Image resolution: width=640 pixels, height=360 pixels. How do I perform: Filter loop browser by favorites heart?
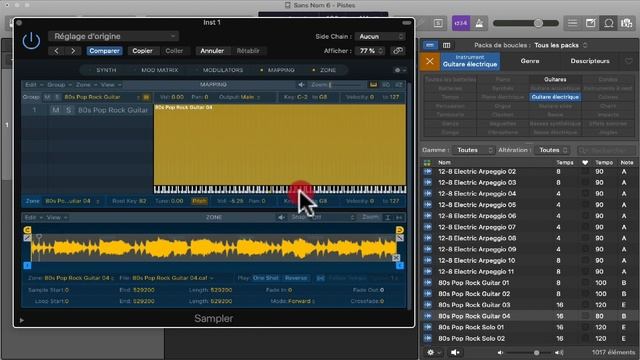pyautogui.click(x=628, y=61)
